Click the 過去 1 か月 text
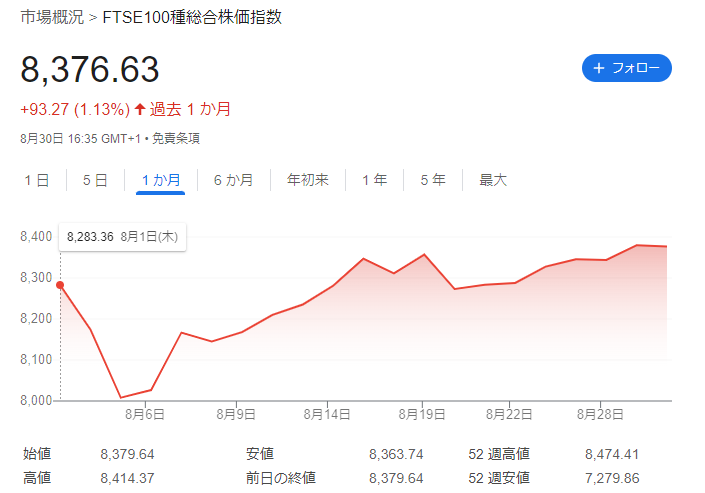Screen dimensions: 705x493 coord(190,109)
